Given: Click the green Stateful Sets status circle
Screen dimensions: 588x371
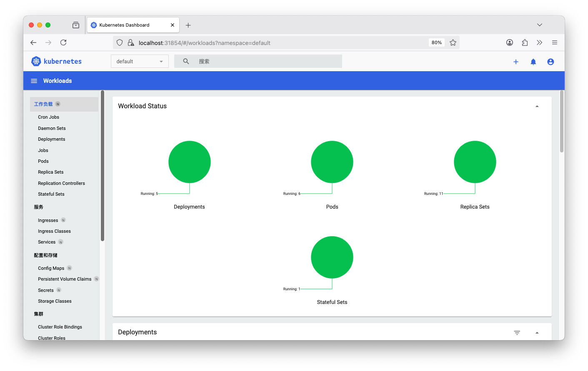Looking at the screenshot, I should click(332, 257).
